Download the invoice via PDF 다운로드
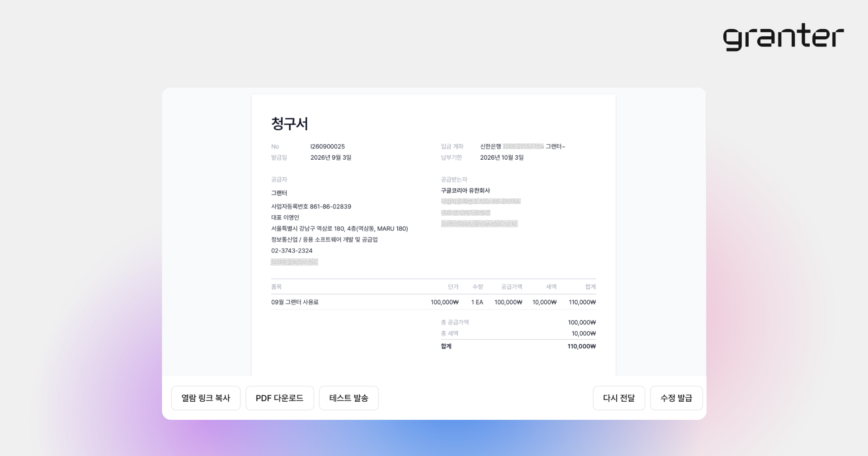 point(279,398)
